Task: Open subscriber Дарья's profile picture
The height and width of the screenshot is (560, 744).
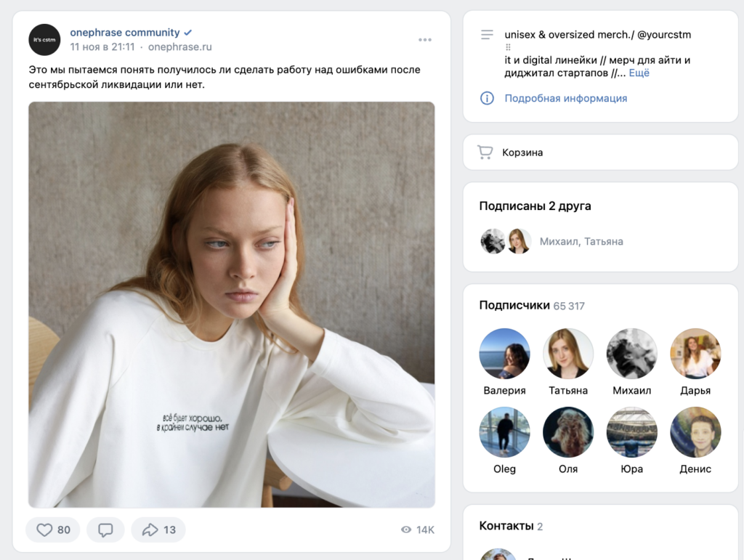Action: 695,354
